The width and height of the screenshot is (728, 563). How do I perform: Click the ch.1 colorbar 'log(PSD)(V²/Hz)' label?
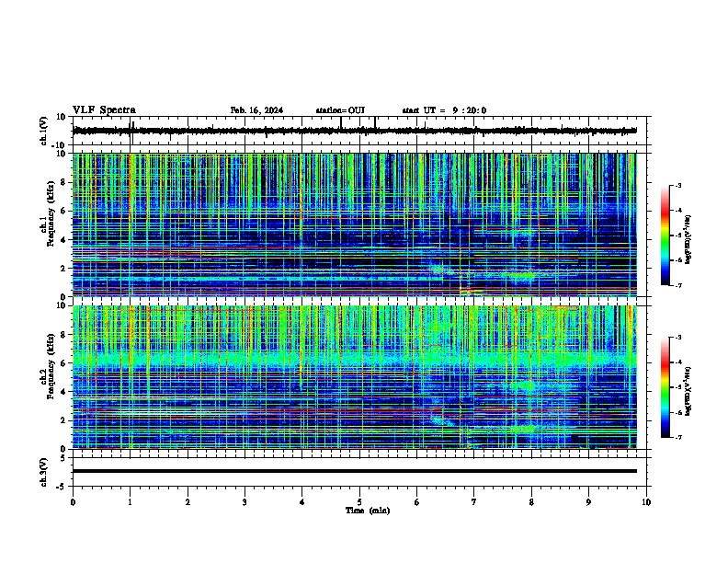688,240
